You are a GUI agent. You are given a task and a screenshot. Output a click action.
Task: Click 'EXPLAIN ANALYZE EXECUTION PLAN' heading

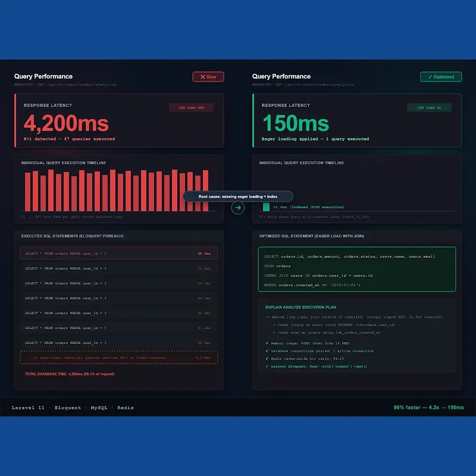[300, 307]
